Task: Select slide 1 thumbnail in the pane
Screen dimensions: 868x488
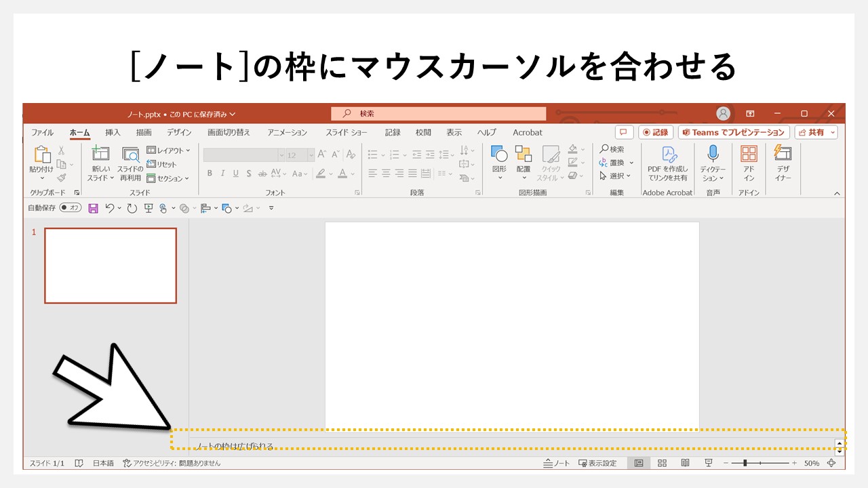Action: tap(111, 265)
